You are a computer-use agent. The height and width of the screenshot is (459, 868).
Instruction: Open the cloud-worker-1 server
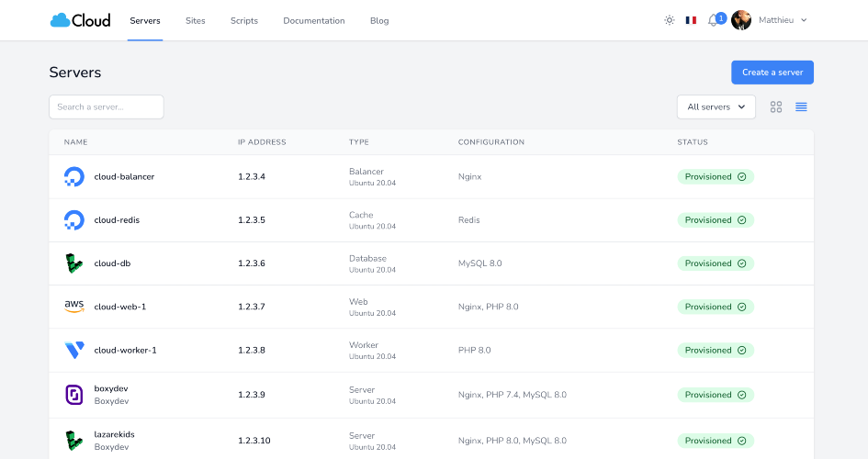pyautogui.click(x=125, y=350)
